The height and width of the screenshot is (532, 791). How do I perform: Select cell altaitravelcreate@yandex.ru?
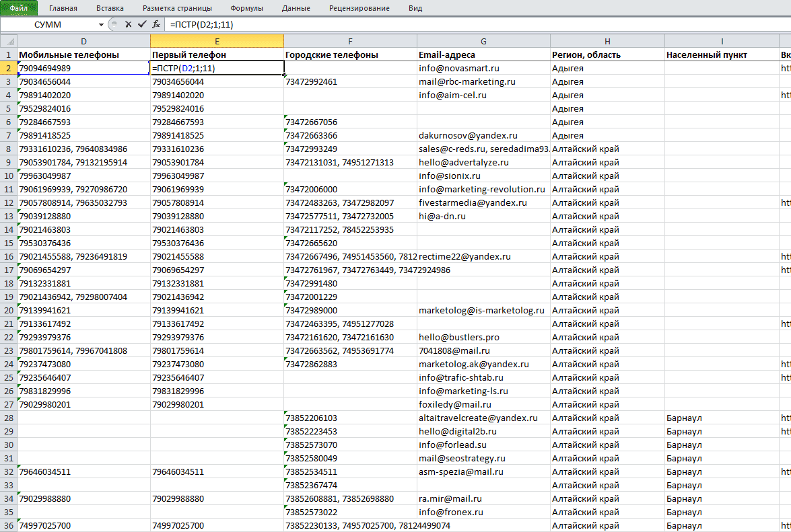click(x=483, y=418)
